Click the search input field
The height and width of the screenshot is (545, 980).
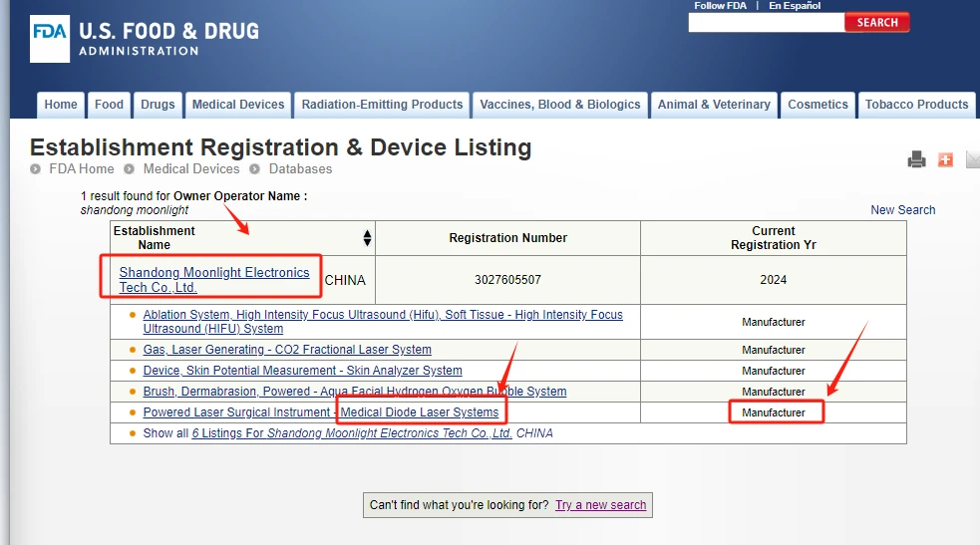767,23
